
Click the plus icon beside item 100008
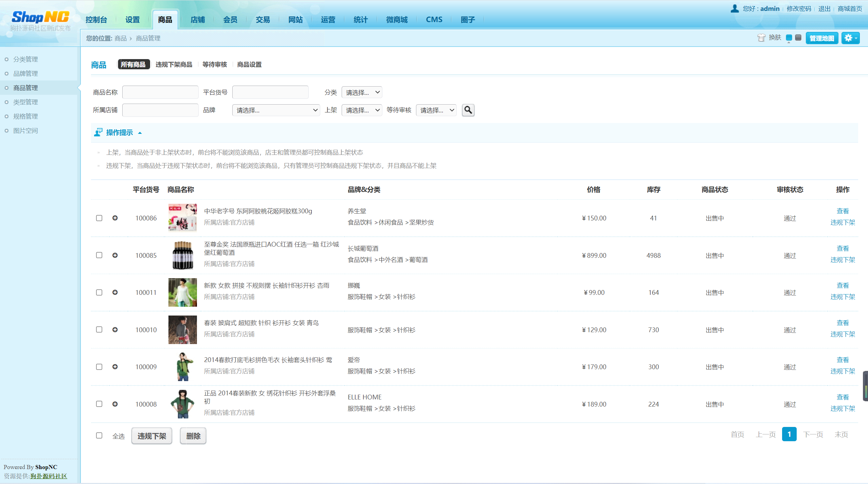[x=115, y=404]
